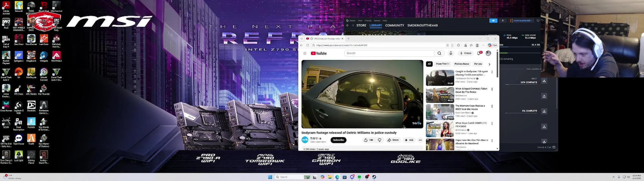Click the YouTube search magnifier button
This screenshot has width=644, height=181.
pos(439,53)
